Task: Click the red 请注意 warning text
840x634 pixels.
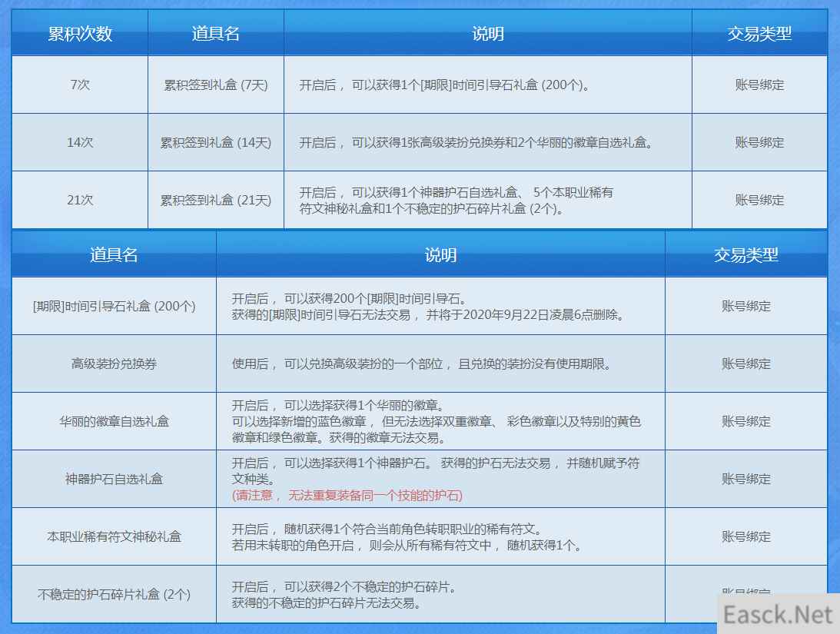Action: coord(347,496)
